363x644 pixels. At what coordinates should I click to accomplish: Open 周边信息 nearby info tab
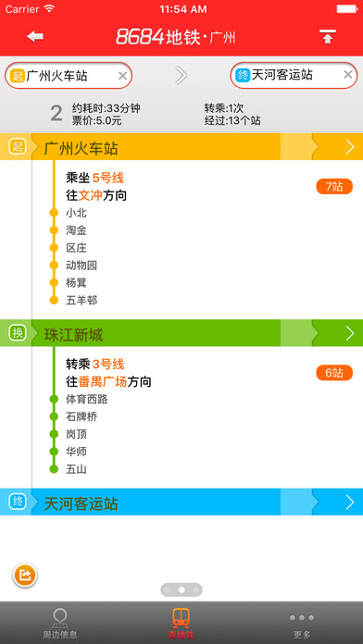[60, 623]
